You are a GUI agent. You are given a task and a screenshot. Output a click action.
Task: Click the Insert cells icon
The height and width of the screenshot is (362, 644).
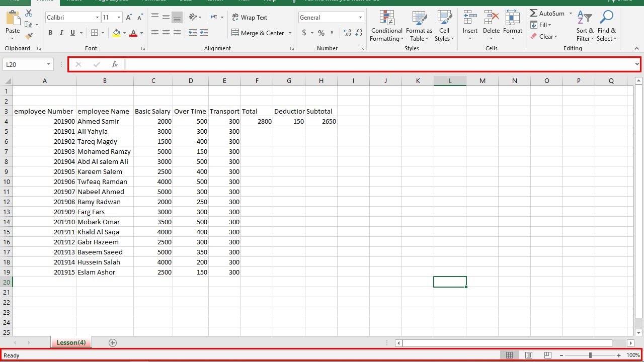coord(470,18)
